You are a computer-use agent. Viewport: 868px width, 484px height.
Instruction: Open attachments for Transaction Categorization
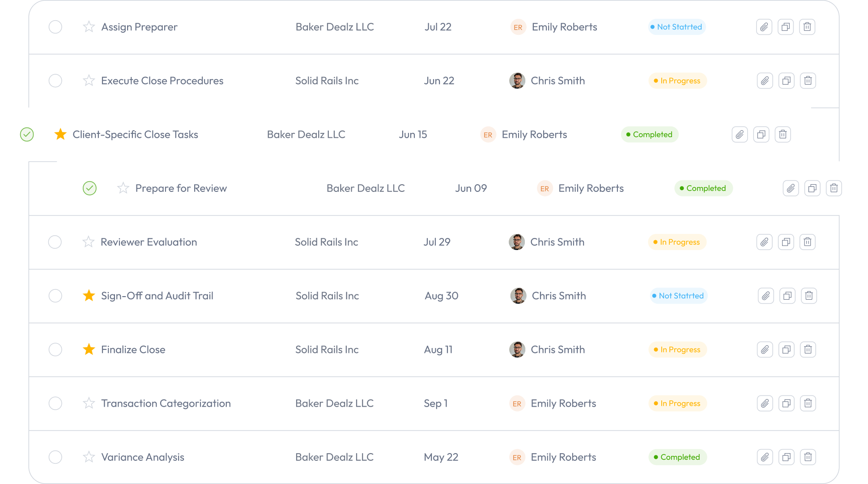765,403
